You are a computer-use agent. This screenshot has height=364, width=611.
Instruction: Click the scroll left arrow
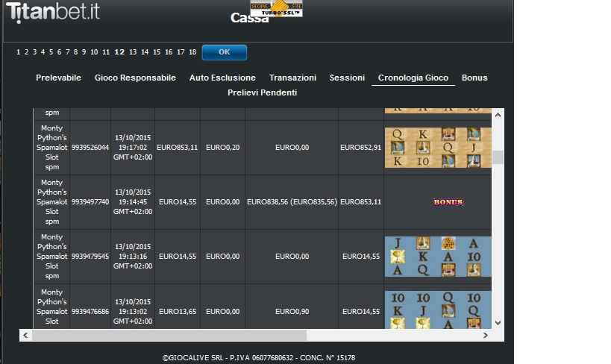coord(25,335)
